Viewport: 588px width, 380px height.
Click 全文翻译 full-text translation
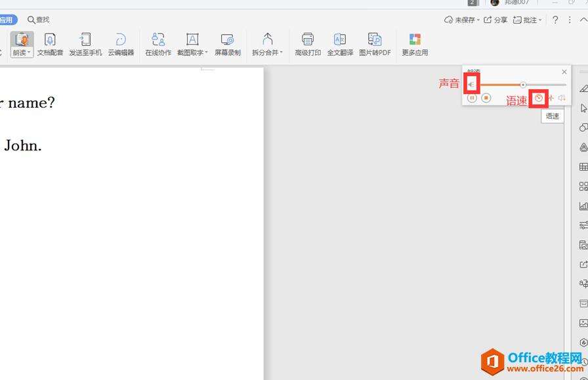340,45
